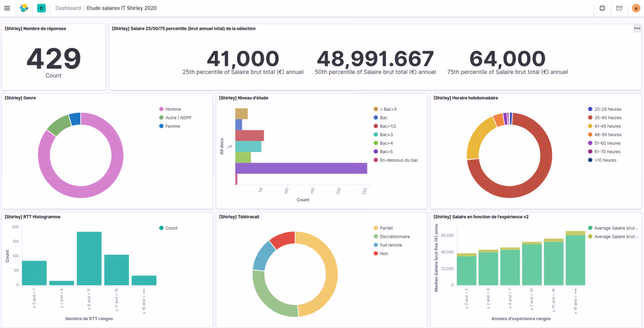
Task: Click the Elastic logo icon
Action: click(24, 8)
